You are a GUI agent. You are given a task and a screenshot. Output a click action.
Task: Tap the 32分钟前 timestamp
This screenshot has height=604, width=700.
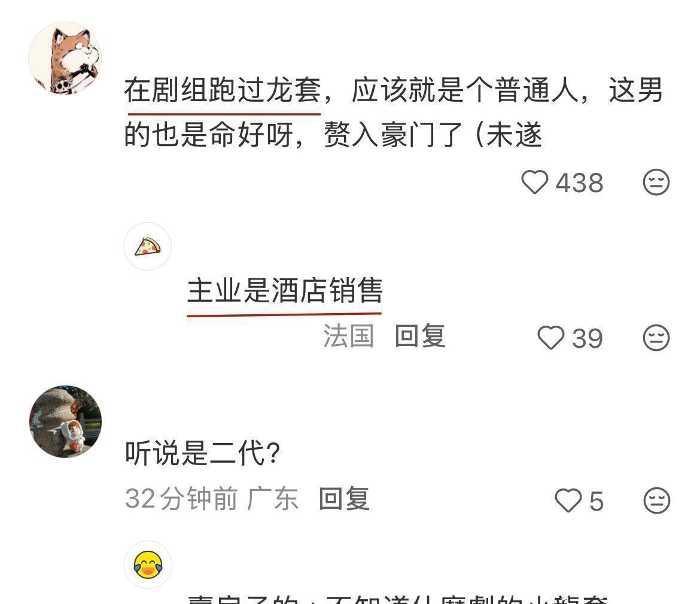coord(181,499)
